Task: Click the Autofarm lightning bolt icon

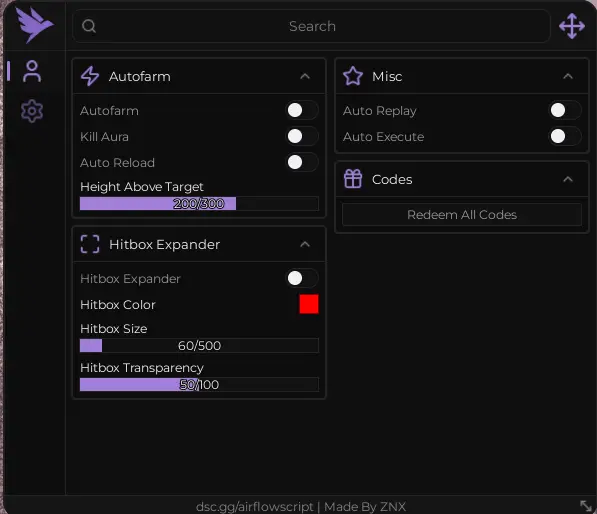Action: [90, 76]
